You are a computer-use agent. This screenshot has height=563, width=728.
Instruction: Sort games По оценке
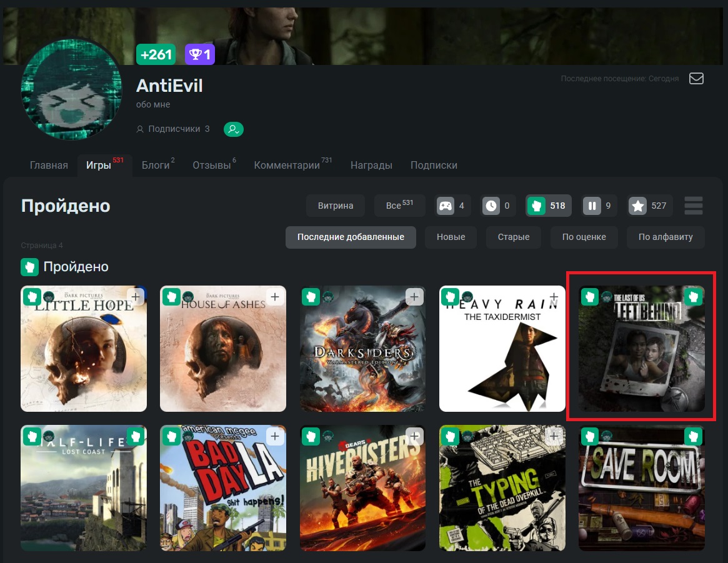(584, 237)
